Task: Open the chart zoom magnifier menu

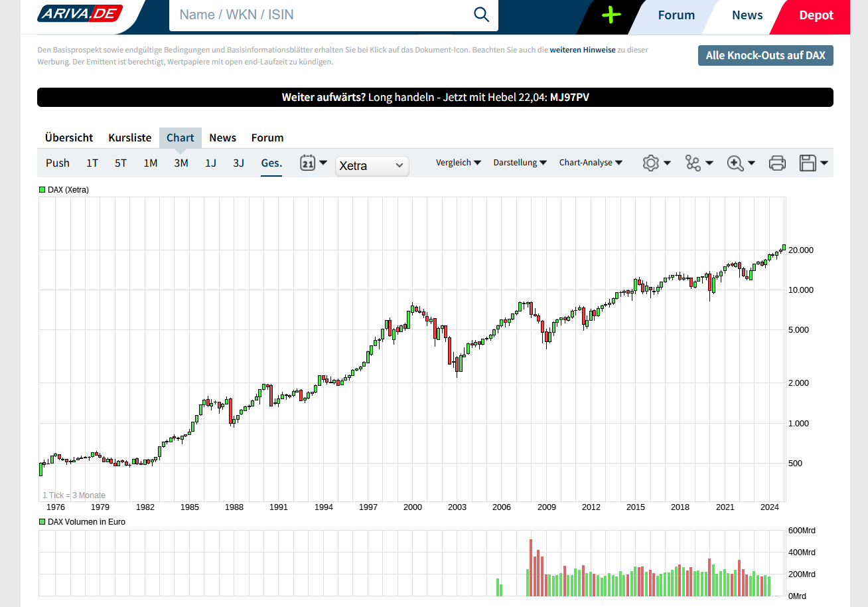Action: 741,163
